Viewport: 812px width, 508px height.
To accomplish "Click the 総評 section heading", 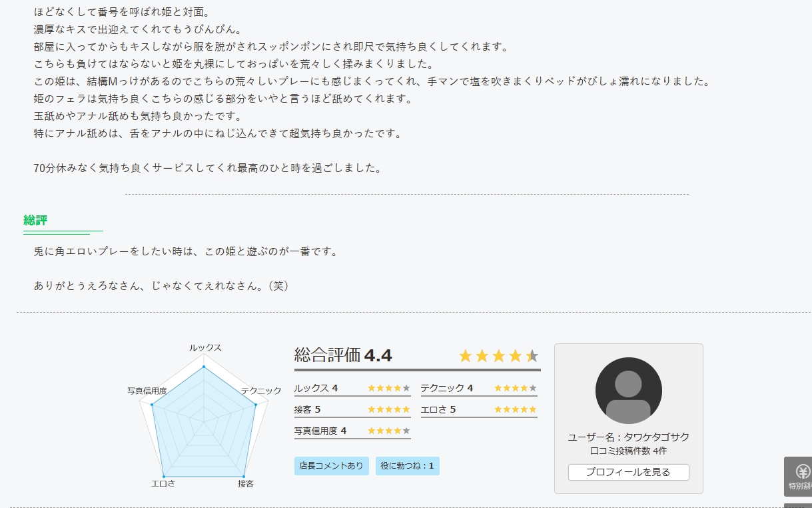I will tap(35, 220).
